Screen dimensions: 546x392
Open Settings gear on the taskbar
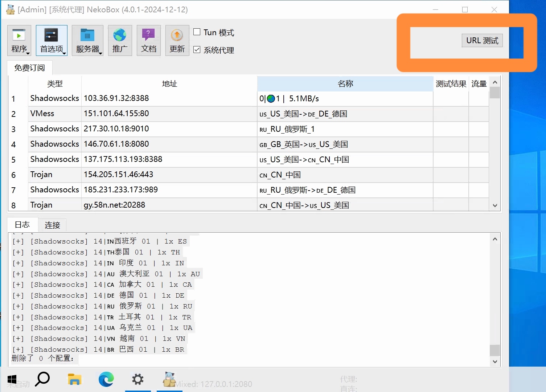pyautogui.click(x=138, y=380)
